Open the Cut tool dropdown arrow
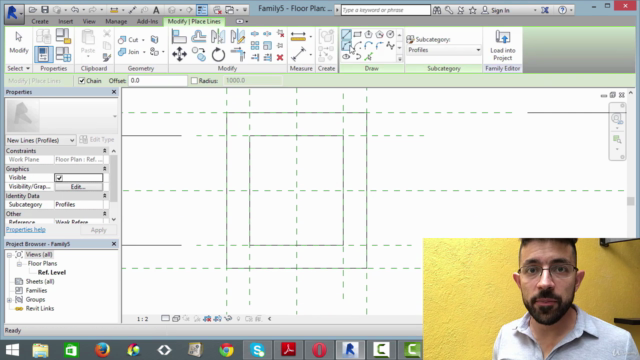 click(x=143, y=40)
